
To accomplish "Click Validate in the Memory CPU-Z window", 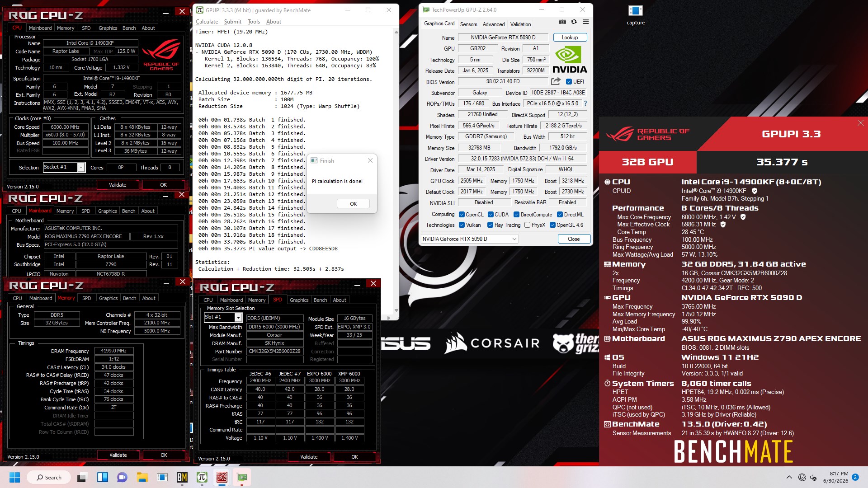I will click(x=118, y=455).
